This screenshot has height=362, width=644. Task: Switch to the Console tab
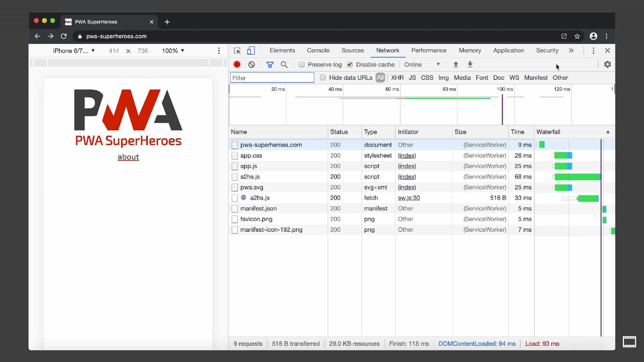click(x=318, y=50)
